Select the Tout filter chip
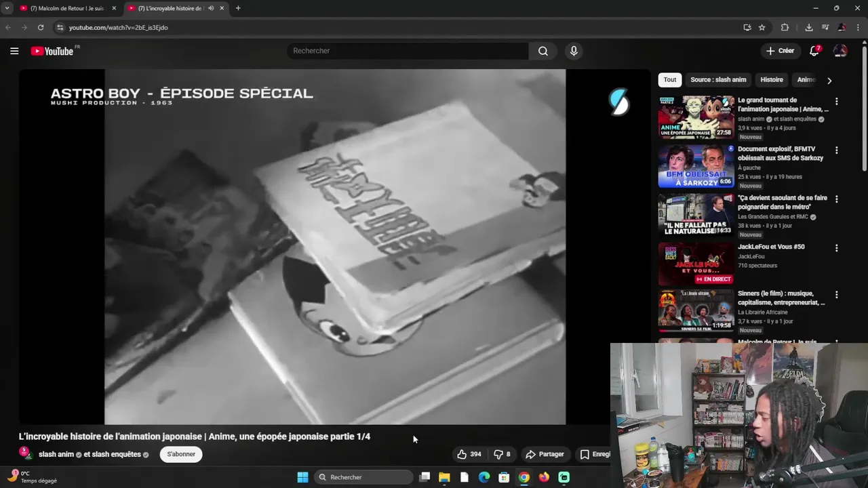The height and width of the screenshot is (488, 868). (x=670, y=80)
